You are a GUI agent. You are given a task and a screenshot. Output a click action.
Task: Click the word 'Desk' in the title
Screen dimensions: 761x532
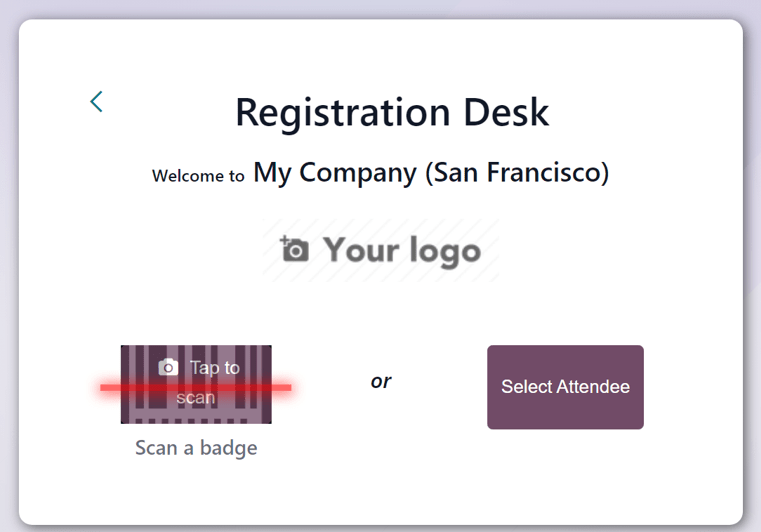click(506, 112)
